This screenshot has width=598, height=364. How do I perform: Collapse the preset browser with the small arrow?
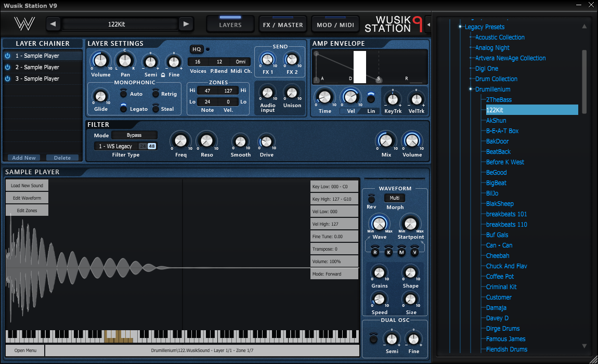pos(428,24)
